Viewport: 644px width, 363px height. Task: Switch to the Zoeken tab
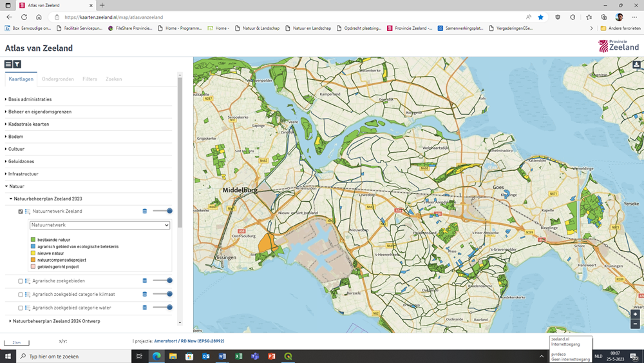[114, 79]
